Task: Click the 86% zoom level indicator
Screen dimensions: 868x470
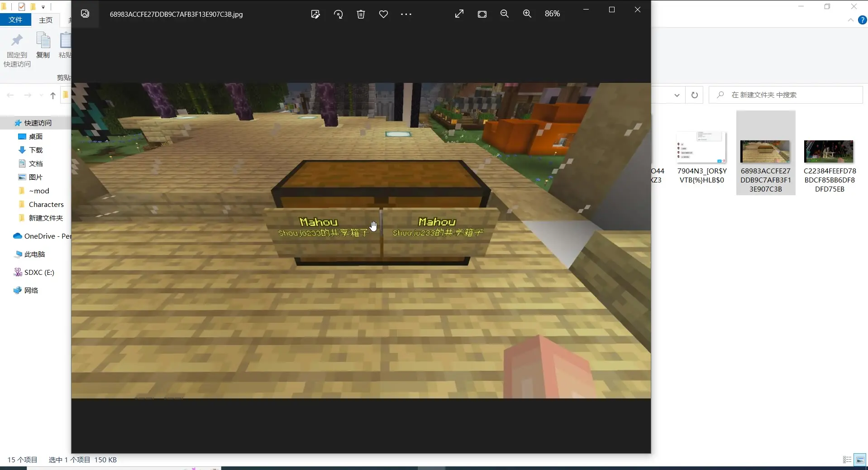Action: tap(552, 14)
